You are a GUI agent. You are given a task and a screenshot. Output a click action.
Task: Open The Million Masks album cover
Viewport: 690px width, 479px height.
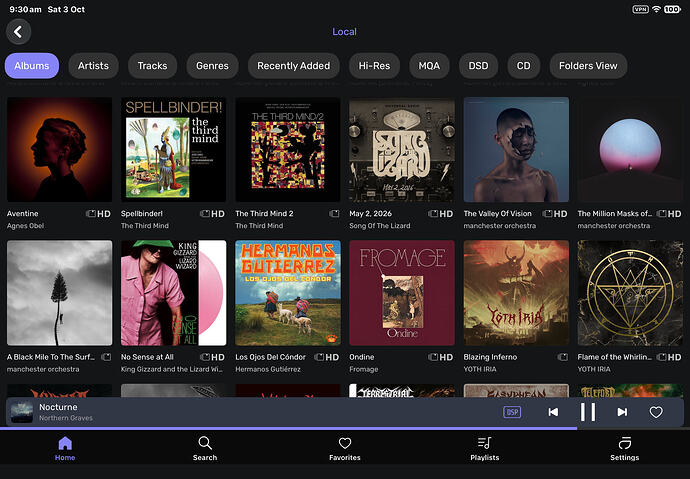(x=630, y=150)
